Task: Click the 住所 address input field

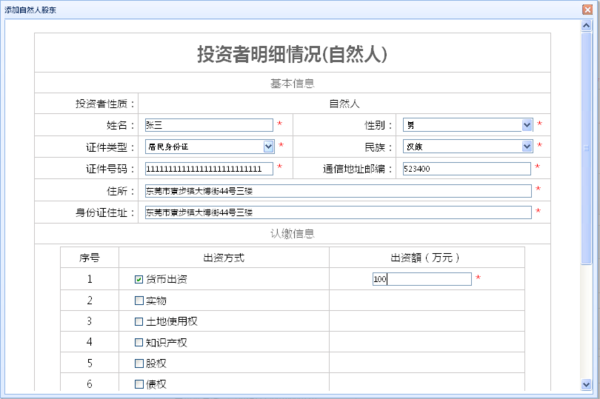Action: [338, 191]
